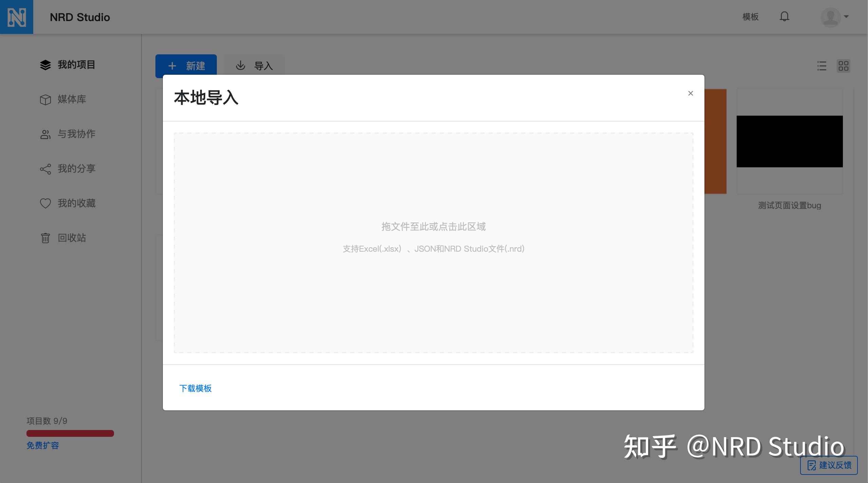Click the 新建 new project button
The width and height of the screenshot is (868, 483).
186,66
